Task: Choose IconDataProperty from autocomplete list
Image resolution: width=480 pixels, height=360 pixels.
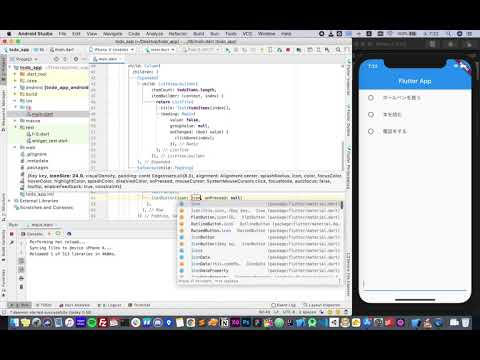Action: point(259,271)
